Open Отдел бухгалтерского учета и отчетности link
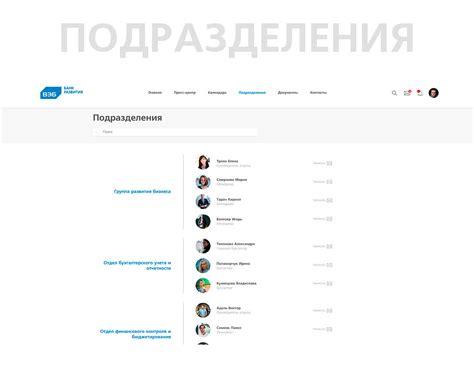 pyautogui.click(x=137, y=265)
